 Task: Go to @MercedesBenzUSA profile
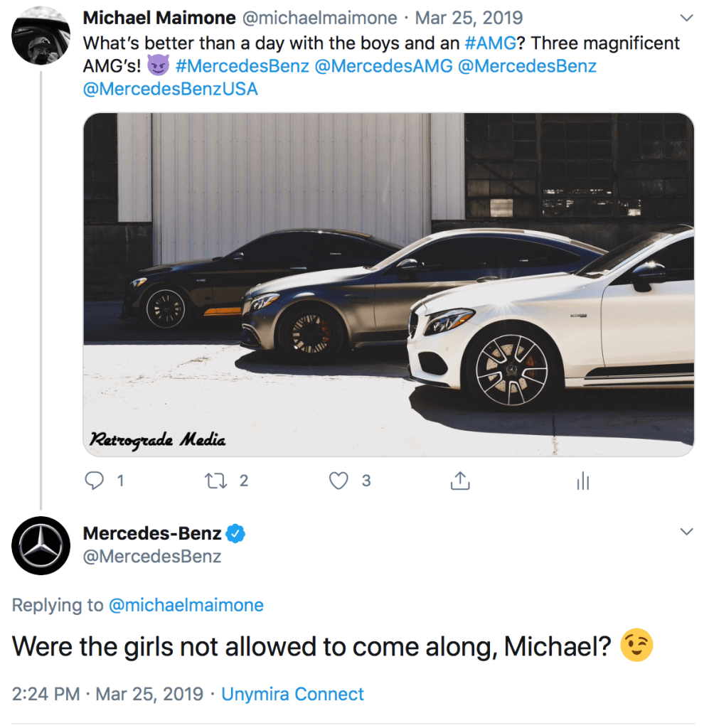(171, 89)
